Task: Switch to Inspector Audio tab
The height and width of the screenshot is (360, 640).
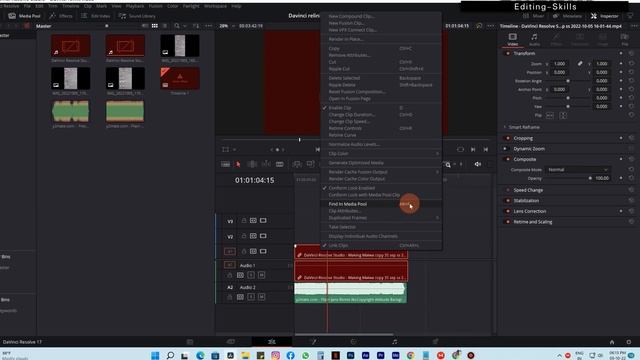Action: (x=534, y=40)
